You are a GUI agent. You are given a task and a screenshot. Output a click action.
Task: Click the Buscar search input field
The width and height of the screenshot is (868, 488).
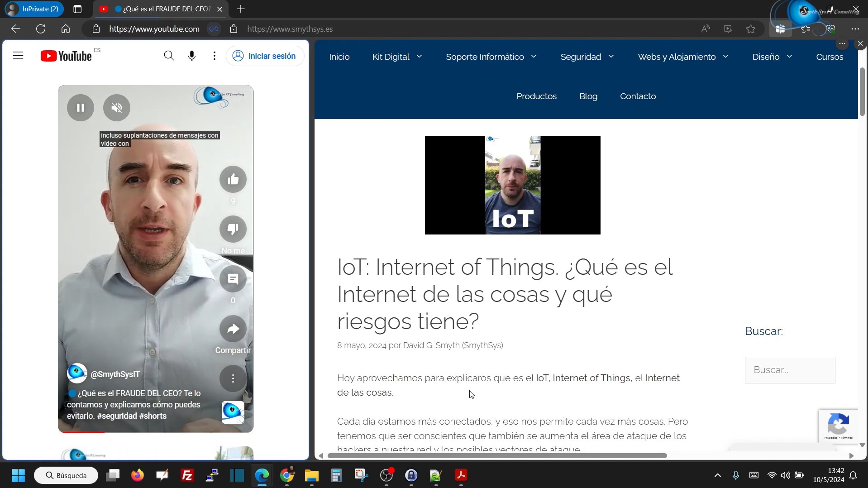point(789,370)
